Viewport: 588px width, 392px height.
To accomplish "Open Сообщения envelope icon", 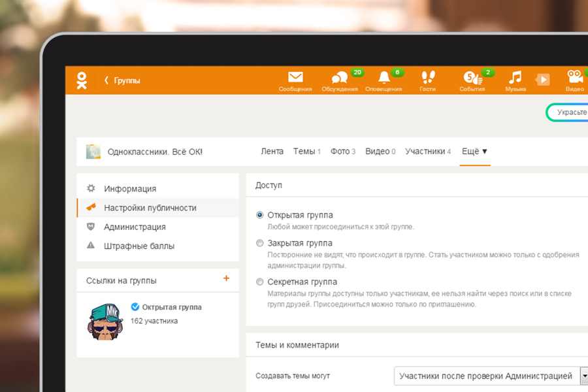I will (x=295, y=77).
